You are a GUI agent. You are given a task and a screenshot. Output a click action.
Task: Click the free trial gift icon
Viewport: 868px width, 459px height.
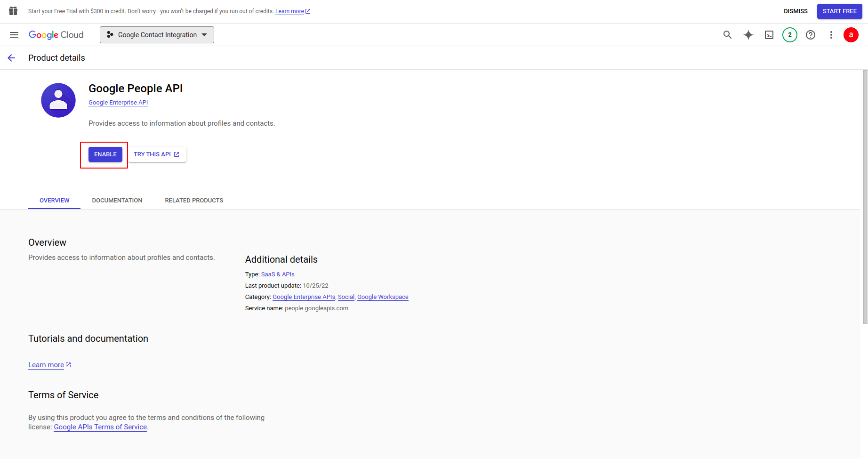[13, 11]
